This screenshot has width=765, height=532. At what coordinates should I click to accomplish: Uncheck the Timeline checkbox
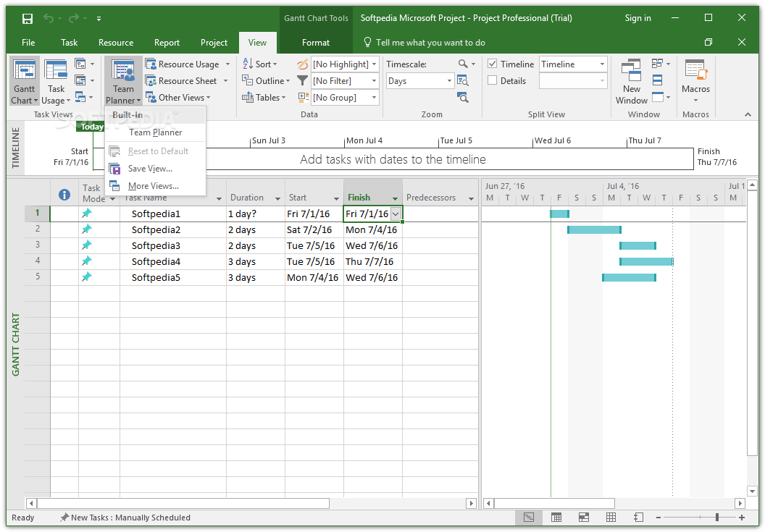(493, 64)
